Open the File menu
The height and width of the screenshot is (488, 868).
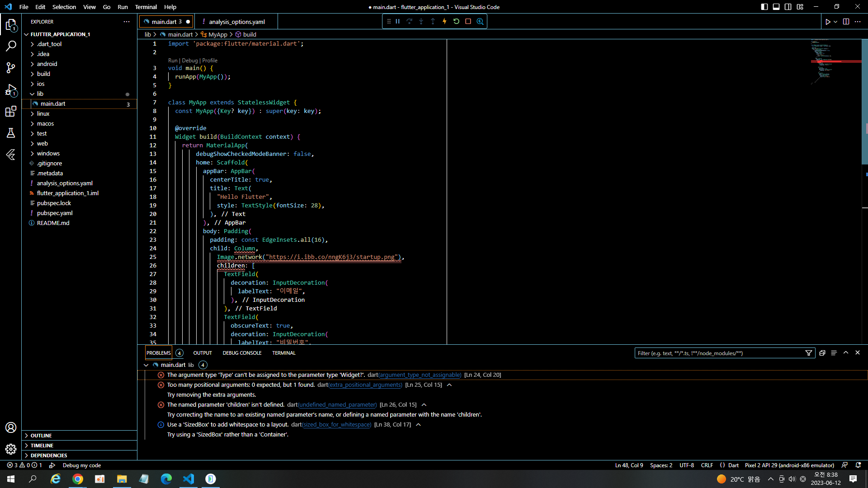(x=24, y=7)
